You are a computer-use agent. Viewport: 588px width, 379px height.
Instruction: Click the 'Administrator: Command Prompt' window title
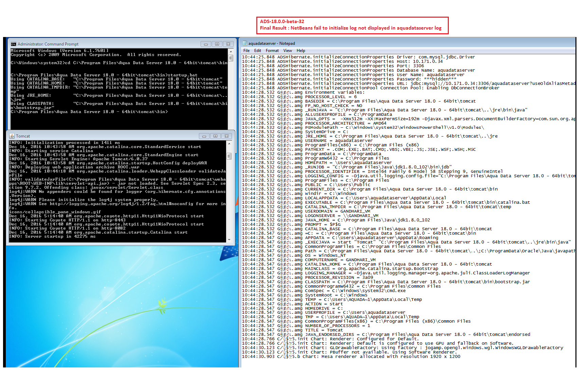tap(48, 44)
